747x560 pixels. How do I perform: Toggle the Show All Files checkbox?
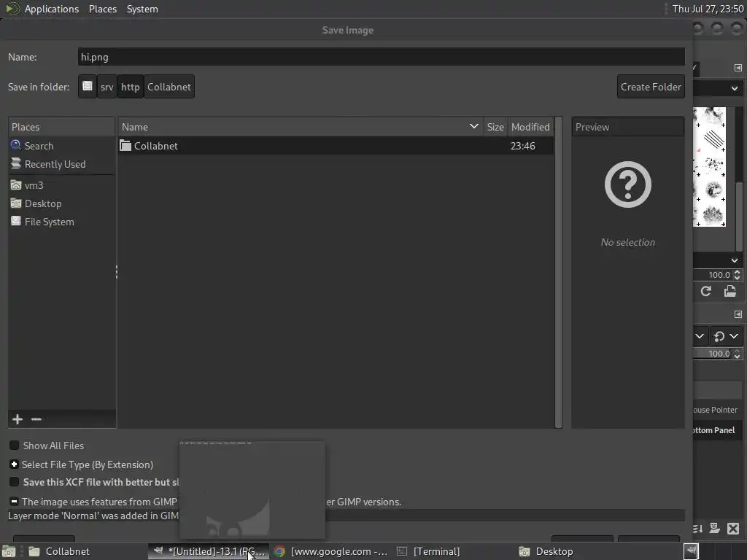click(x=15, y=446)
